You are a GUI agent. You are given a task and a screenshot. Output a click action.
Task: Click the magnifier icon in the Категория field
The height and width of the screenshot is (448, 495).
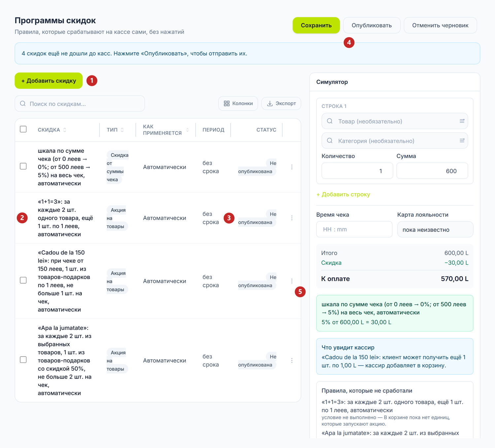coord(330,141)
